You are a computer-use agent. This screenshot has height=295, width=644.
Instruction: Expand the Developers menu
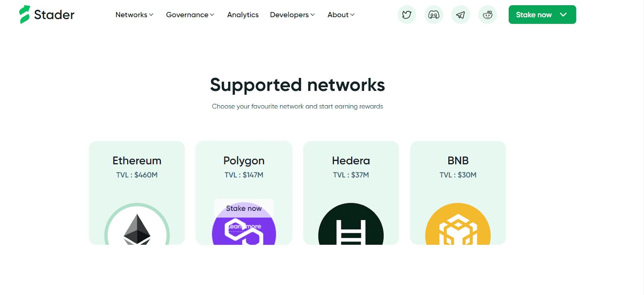point(293,15)
